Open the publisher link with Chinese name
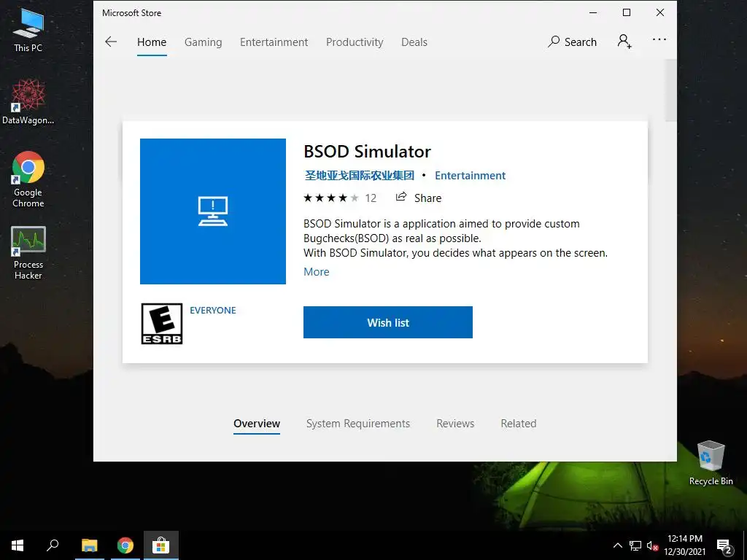The image size is (747, 560). [359, 175]
